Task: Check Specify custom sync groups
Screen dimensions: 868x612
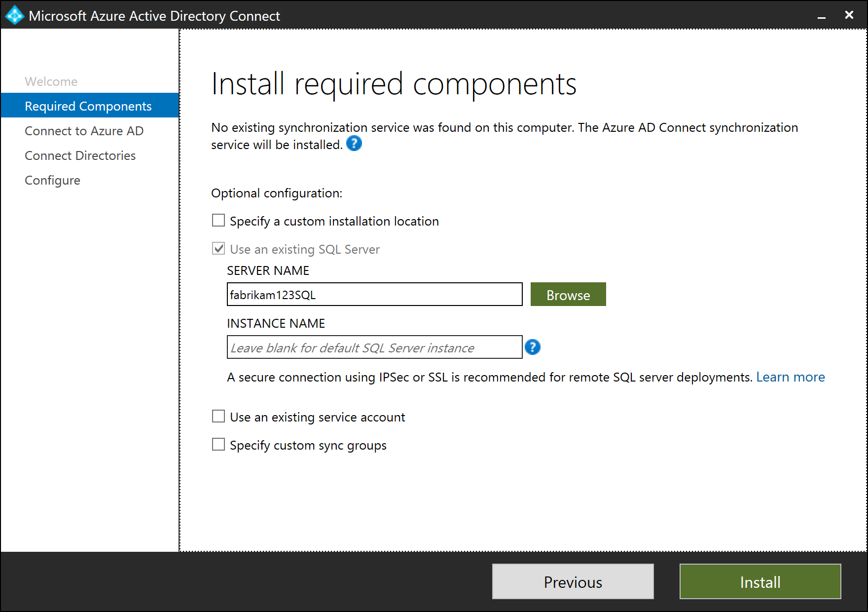Action: click(218, 444)
